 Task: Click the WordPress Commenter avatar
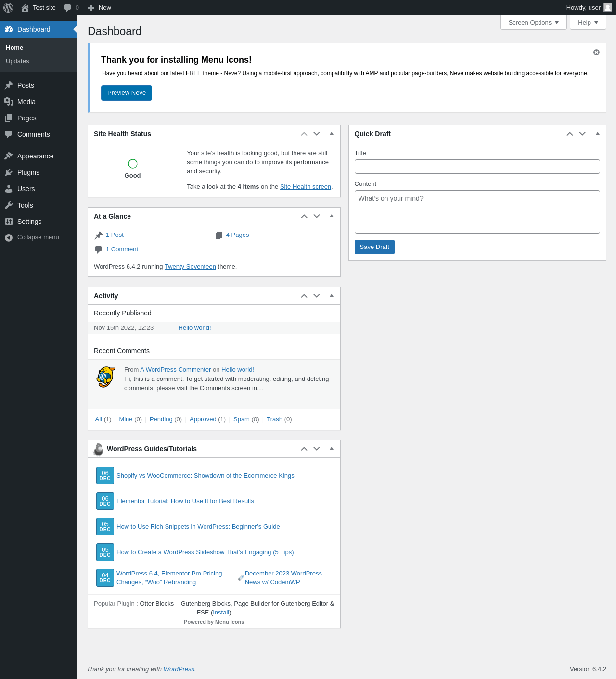(x=106, y=377)
